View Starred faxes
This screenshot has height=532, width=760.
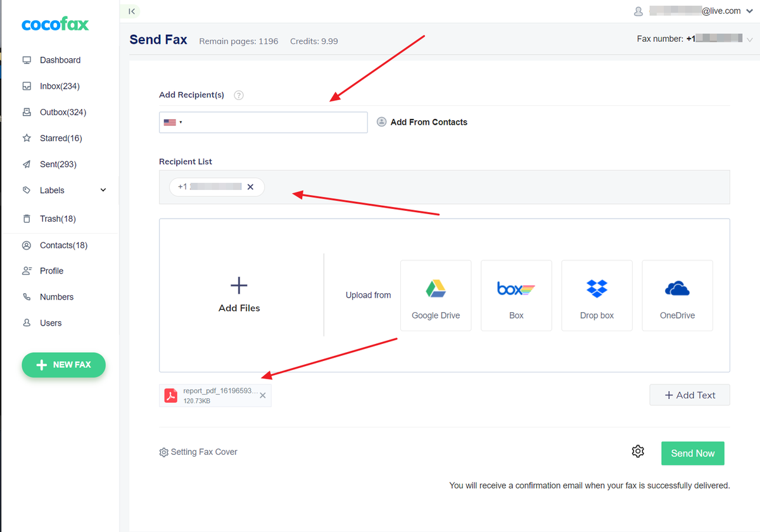[x=62, y=137]
